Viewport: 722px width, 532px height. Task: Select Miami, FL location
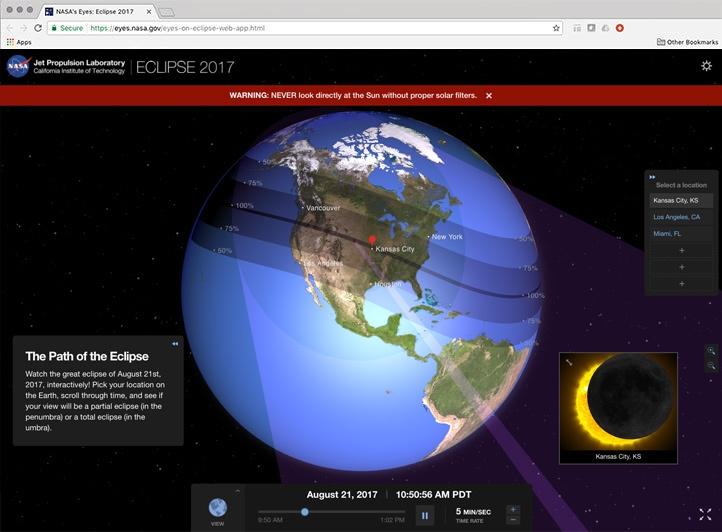tap(667, 233)
